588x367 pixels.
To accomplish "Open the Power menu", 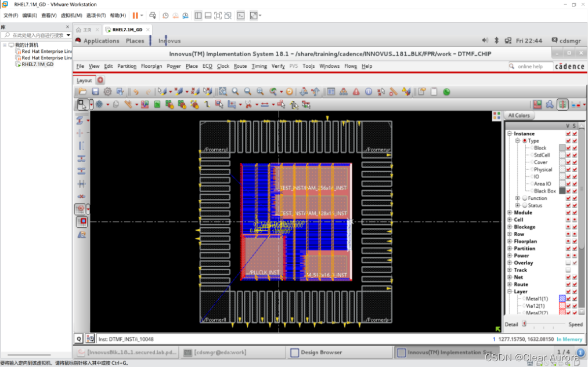I will pyautogui.click(x=174, y=66).
